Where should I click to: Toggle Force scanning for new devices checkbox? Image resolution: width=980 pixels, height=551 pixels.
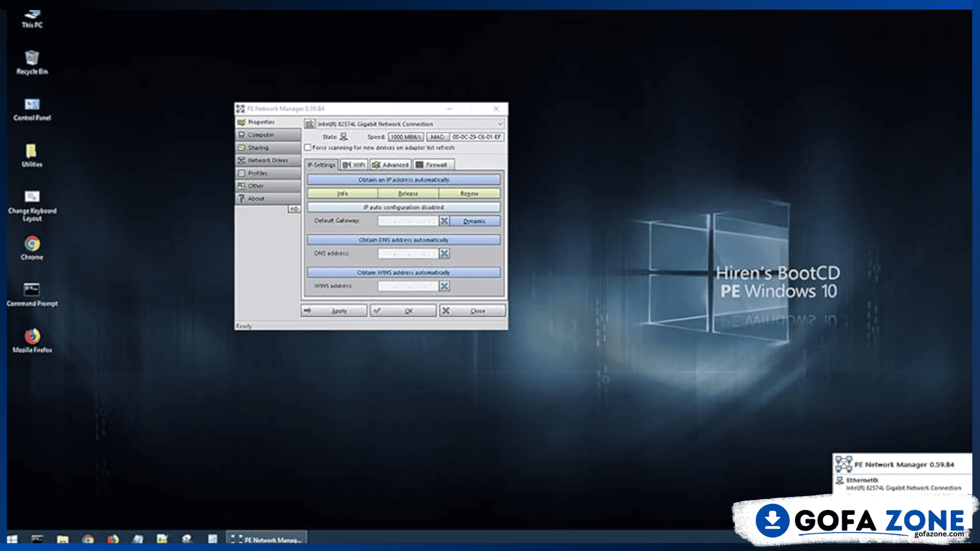308,147
